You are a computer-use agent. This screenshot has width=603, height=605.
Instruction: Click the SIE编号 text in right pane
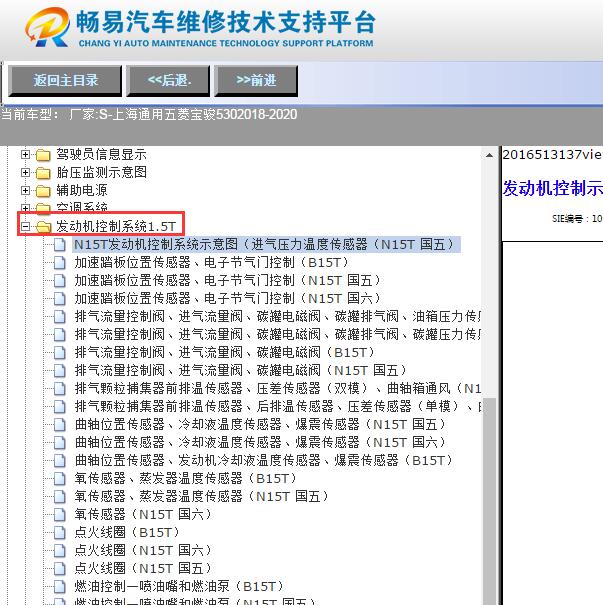[577, 219]
